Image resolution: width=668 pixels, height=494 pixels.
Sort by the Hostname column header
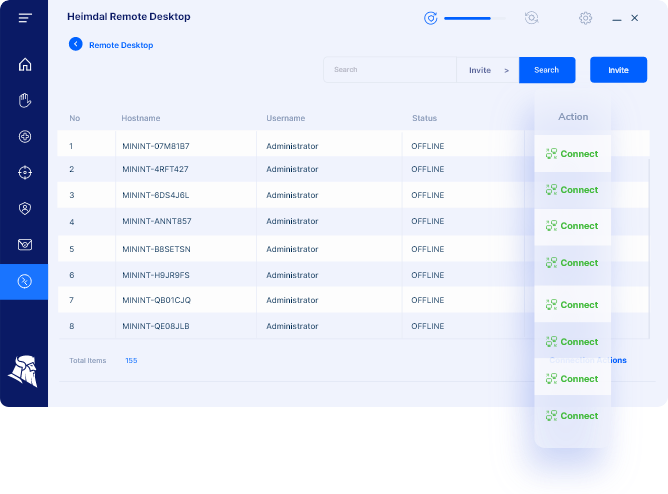140,118
